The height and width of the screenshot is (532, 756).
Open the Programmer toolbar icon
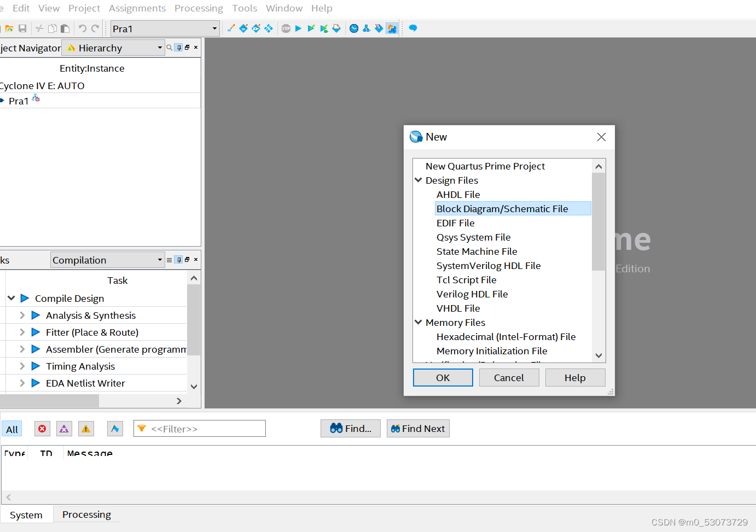[x=379, y=28]
